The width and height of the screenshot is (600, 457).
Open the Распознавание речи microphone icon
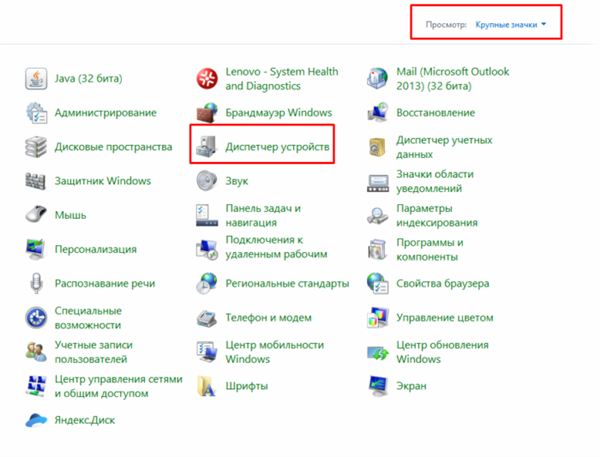[36, 283]
